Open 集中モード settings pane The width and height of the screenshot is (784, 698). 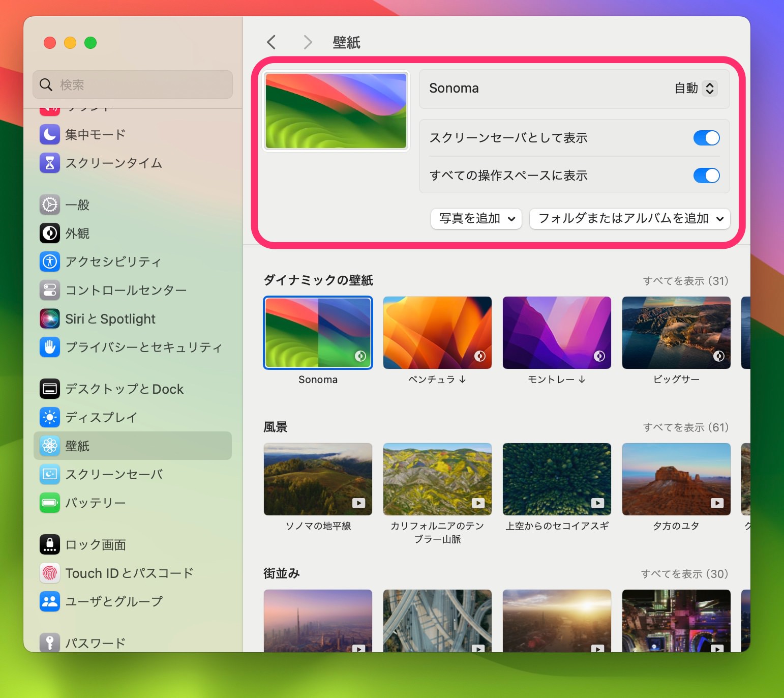pos(133,134)
